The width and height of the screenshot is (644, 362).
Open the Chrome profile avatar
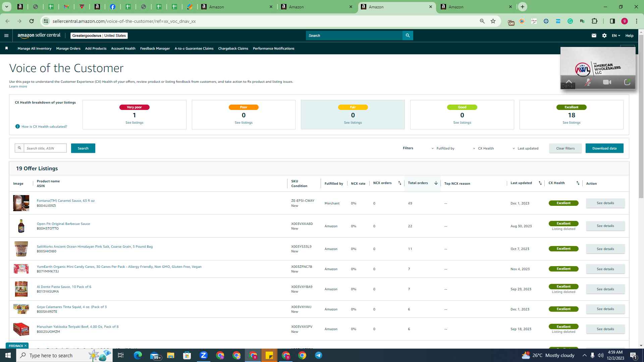pyautogui.click(x=625, y=21)
